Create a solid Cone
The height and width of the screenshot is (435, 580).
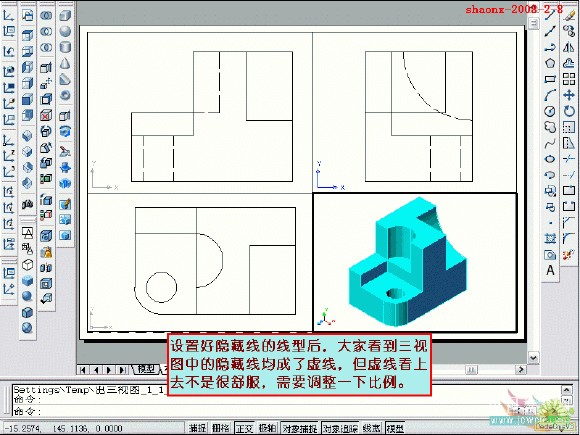click(65, 63)
